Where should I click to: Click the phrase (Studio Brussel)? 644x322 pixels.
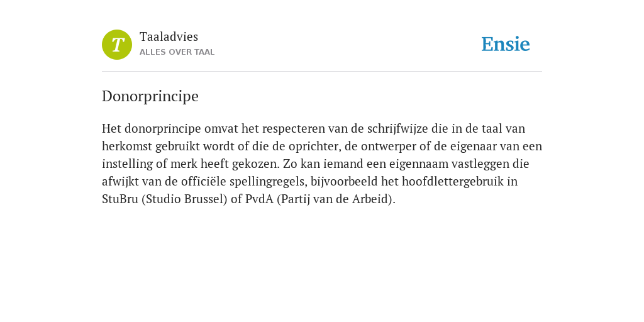point(184,199)
